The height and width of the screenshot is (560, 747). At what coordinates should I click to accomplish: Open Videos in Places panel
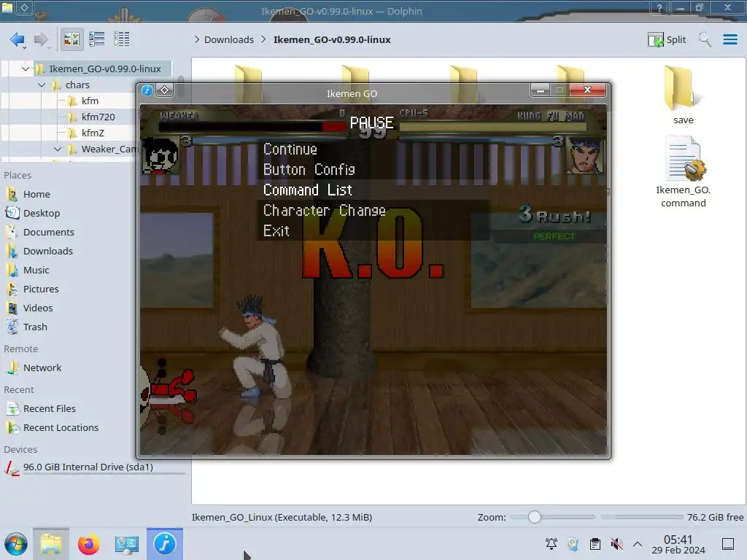[38, 308]
